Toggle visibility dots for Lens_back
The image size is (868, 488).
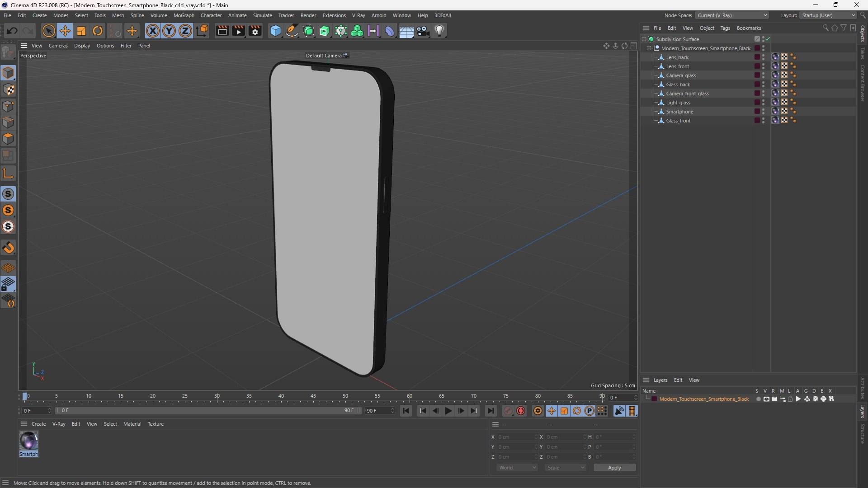pos(764,57)
